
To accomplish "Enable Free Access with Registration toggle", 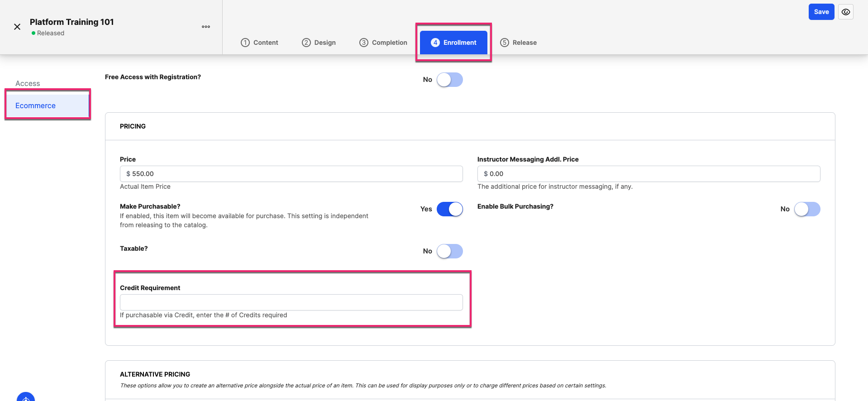I will point(449,80).
